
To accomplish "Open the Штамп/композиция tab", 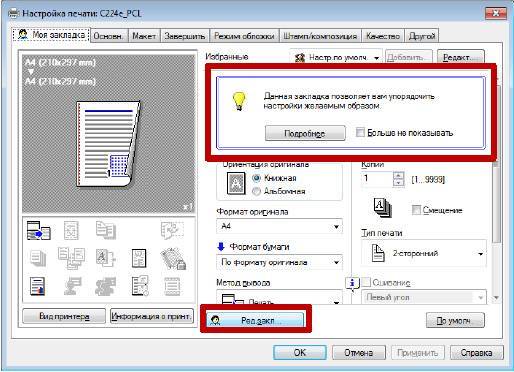I will pos(320,36).
